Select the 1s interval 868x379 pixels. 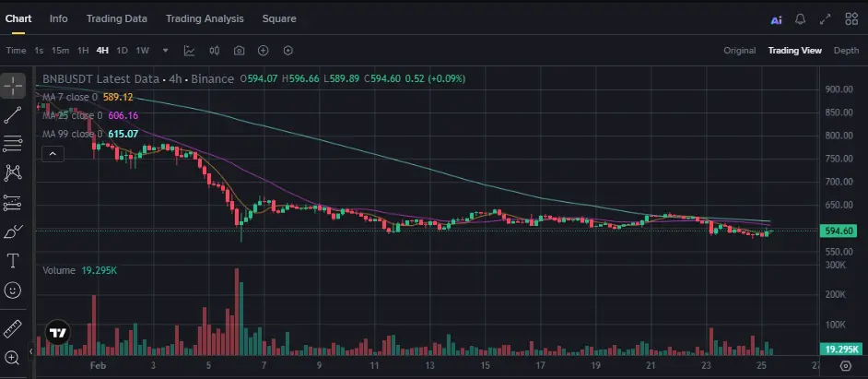(x=39, y=51)
